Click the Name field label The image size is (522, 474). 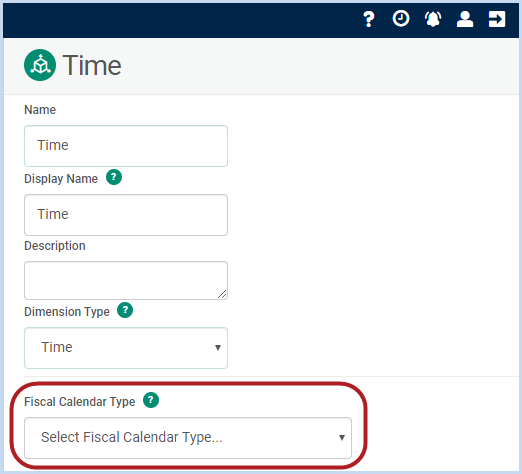click(40, 110)
